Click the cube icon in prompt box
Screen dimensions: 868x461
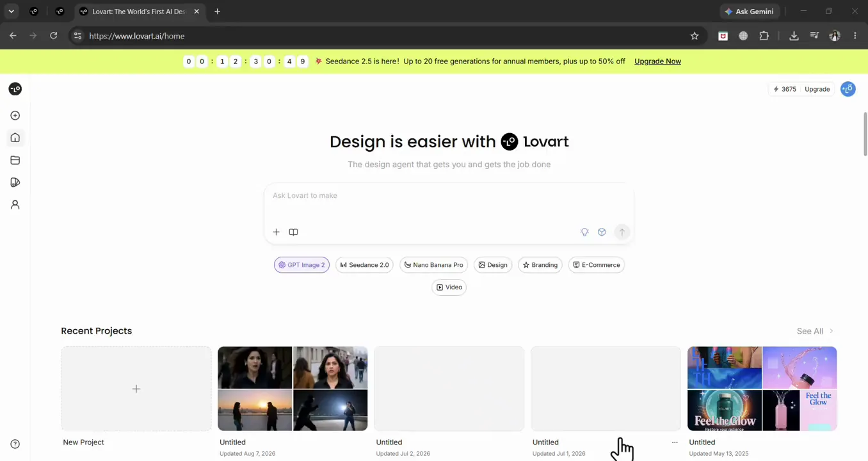pyautogui.click(x=602, y=232)
